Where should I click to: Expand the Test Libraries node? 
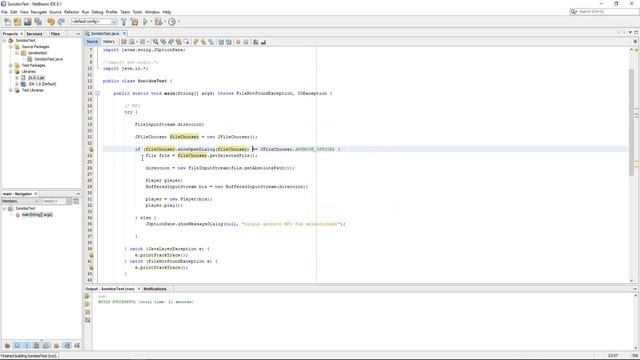tap(11, 90)
